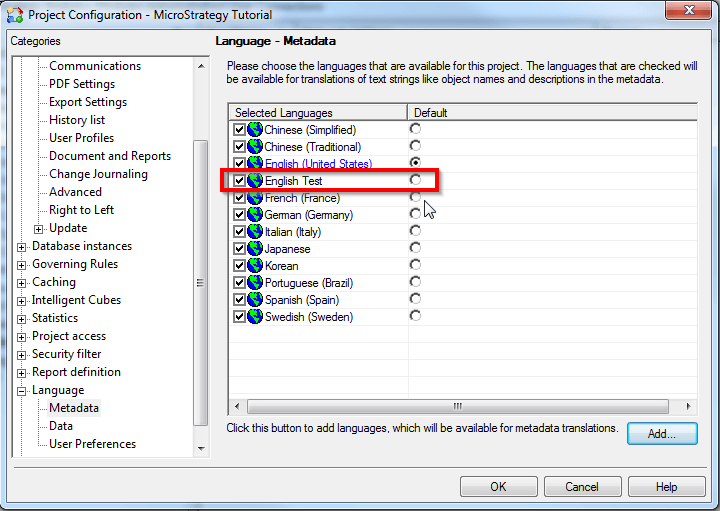Viewport: 720px width, 511px height.
Task: Uncheck the Chinese (Simplified) language checkbox
Action: pos(239,129)
